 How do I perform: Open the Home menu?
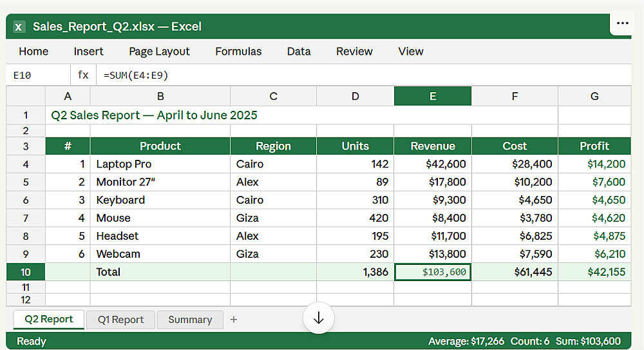click(x=33, y=52)
